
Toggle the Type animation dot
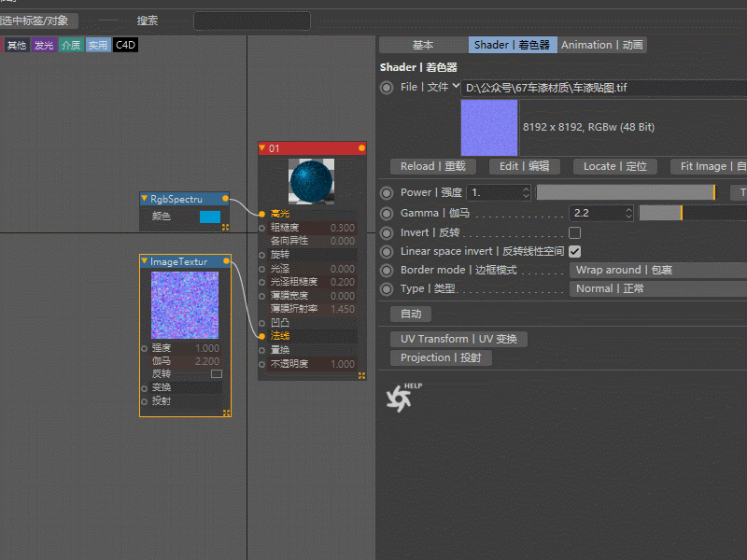387,289
